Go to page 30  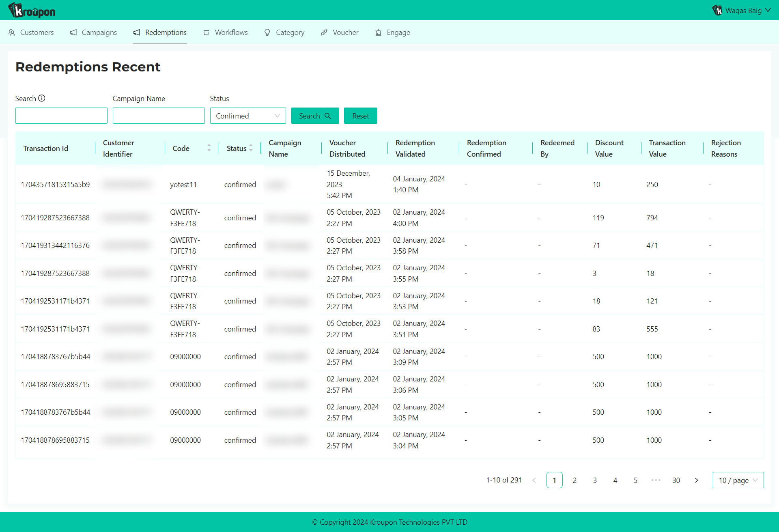(676, 480)
